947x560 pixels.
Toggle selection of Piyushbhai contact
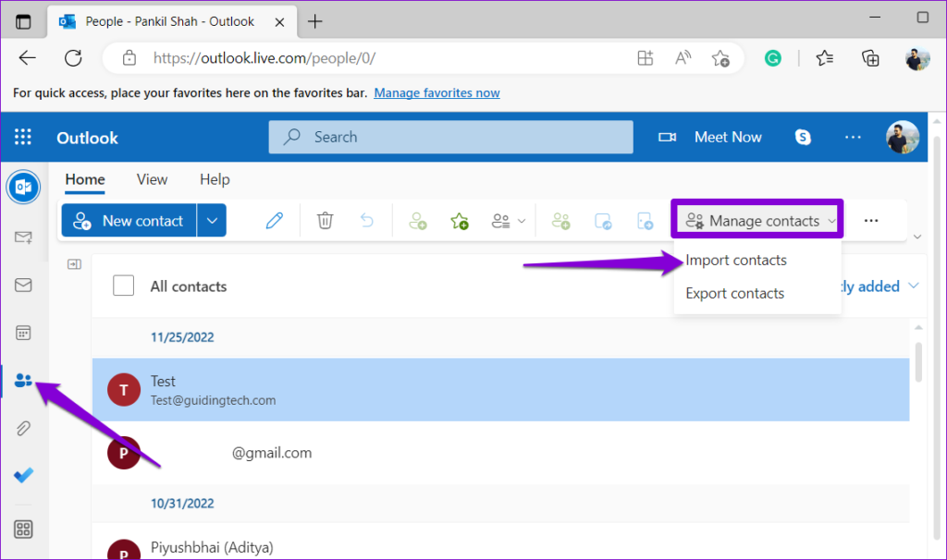click(x=123, y=548)
